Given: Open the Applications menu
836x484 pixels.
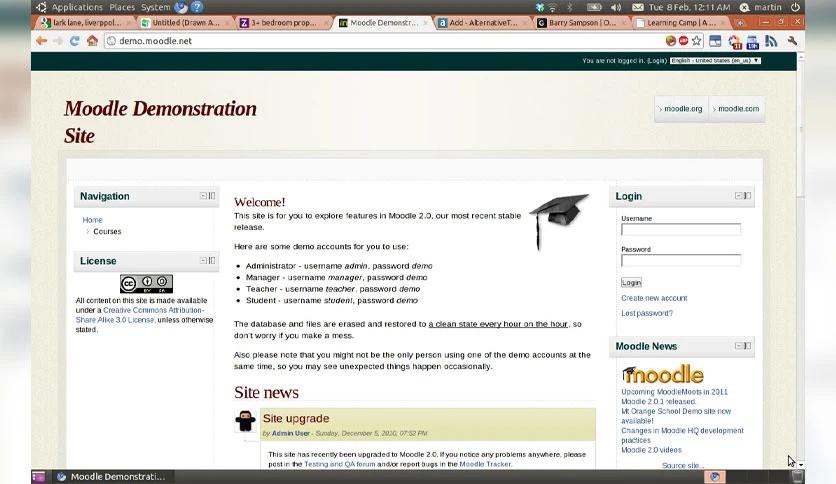Looking at the screenshot, I should tap(77, 7).
